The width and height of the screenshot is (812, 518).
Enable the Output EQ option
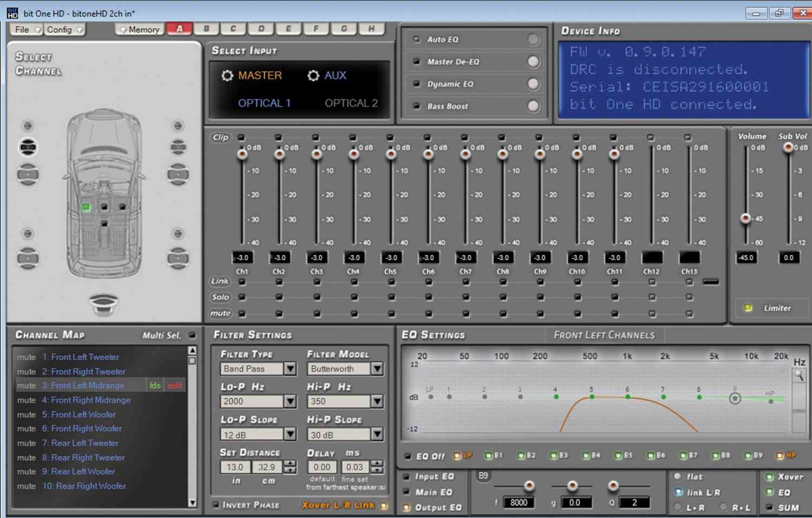407,508
